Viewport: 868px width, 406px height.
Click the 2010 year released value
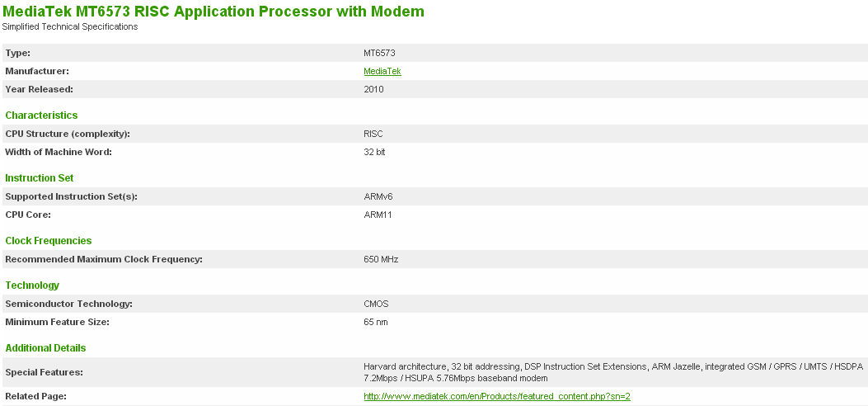pos(373,89)
